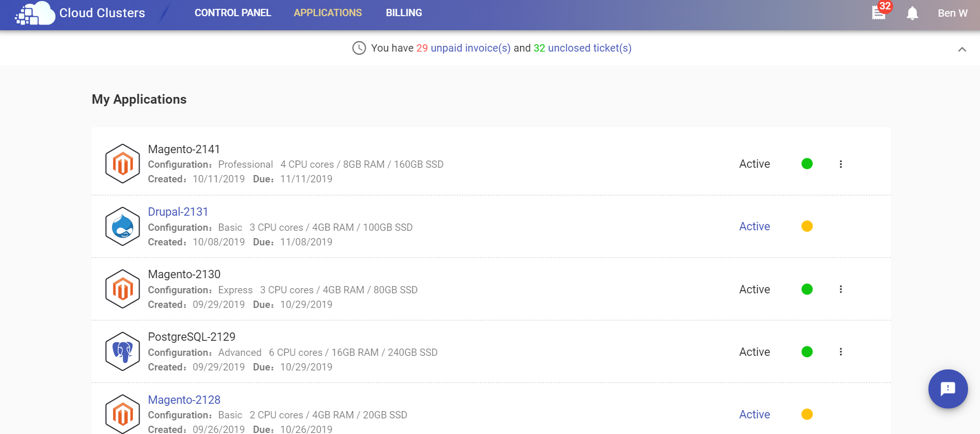Click the Active status text of Magento-2130
This screenshot has height=434, width=980.
point(755,289)
